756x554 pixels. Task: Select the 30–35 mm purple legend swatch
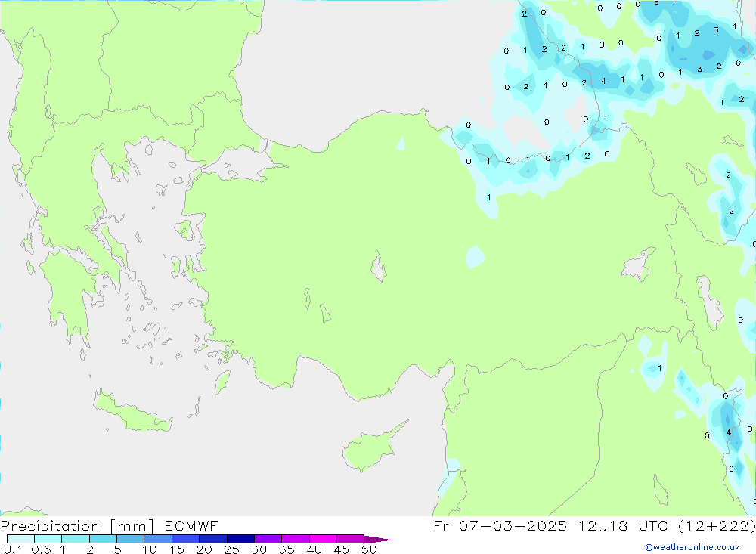coord(268,539)
